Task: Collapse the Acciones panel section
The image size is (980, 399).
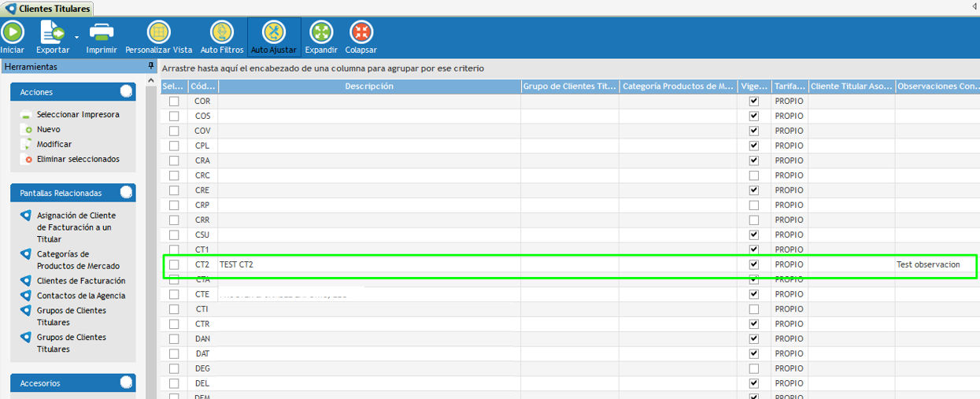Action: point(126,92)
